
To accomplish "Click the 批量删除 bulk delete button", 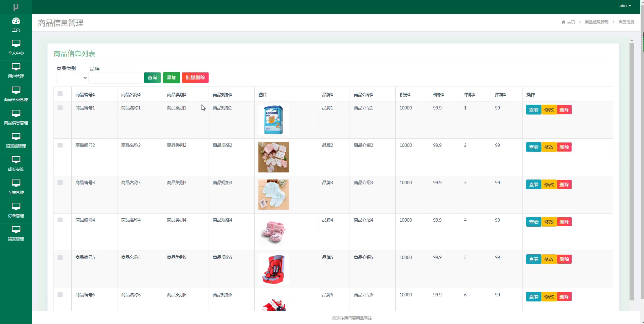I will pyautogui.click(x=195, y=78).
